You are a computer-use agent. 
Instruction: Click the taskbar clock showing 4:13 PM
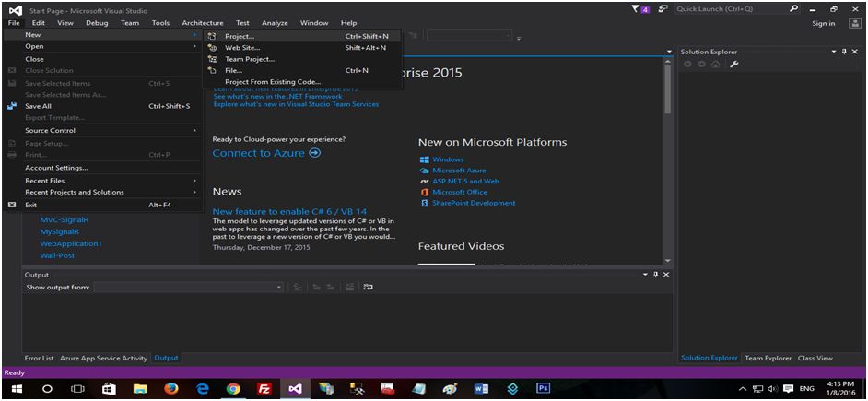coord(839,389)
